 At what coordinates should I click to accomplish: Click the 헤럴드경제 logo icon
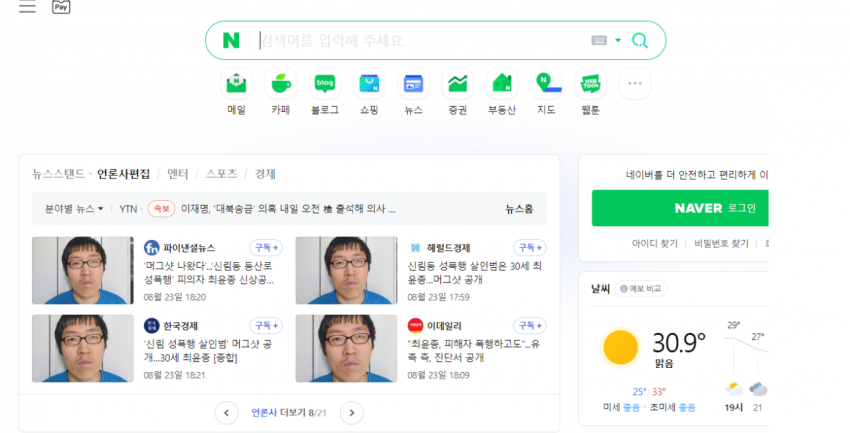click(x=415, y=248)
